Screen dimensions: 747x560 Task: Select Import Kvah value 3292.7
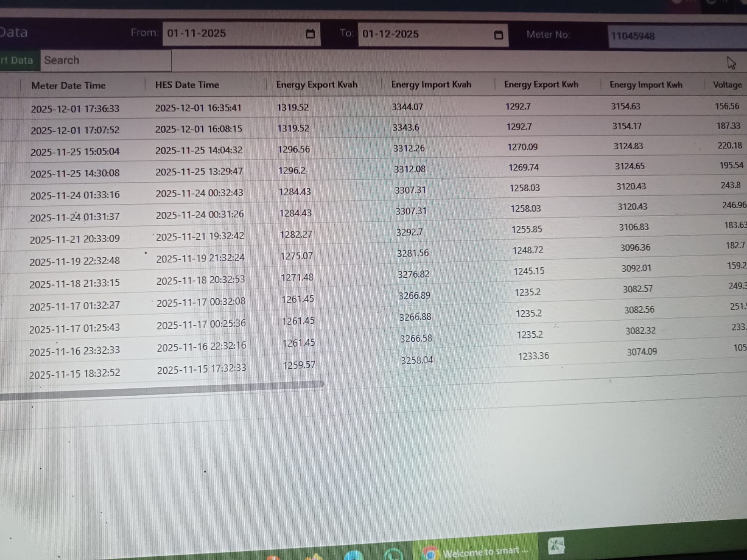409,232
